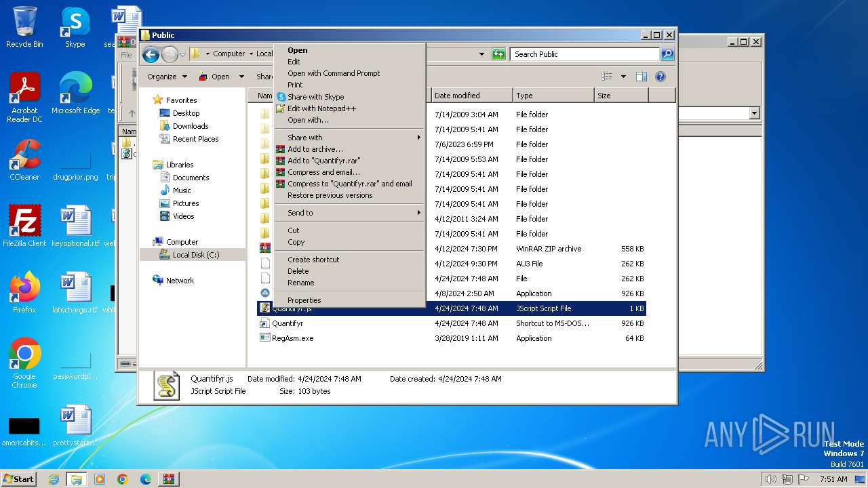Open keyoptional.rtf desktop file
This screenshot has width=868, height=488.
click(x=75, y=226)
